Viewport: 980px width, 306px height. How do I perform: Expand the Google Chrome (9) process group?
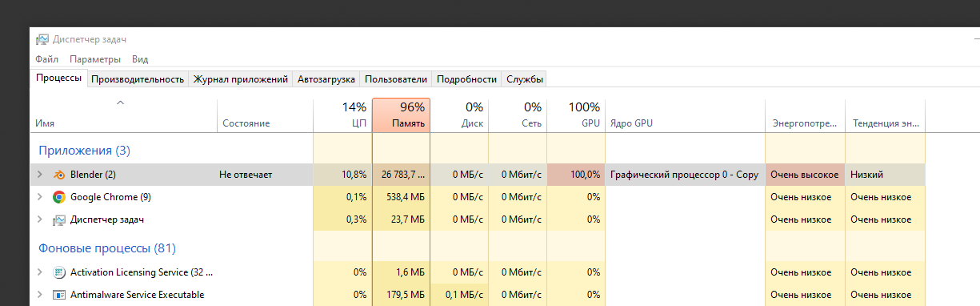(39, 197)
